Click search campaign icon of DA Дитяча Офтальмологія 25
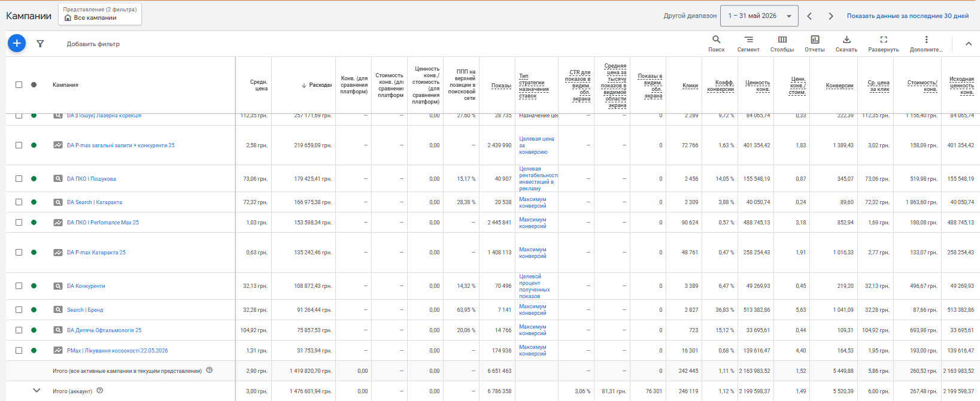Image resolution: width=980 pixels, height=401 pixels. coord(58,330)
